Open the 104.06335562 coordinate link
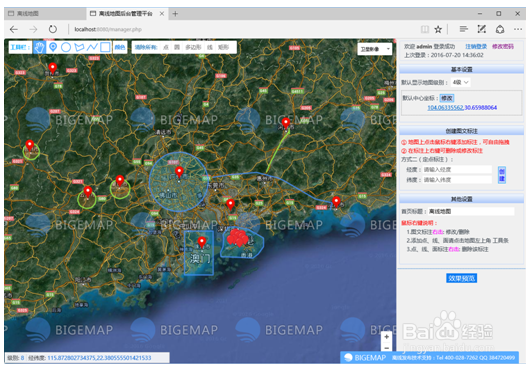The height and width of the screenshot is (367, 526). pos(445,108)
